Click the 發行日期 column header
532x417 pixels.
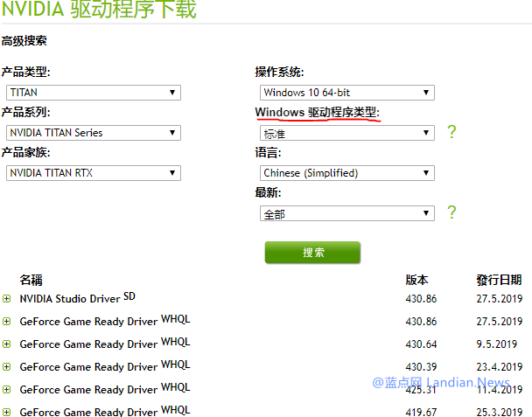499,280
